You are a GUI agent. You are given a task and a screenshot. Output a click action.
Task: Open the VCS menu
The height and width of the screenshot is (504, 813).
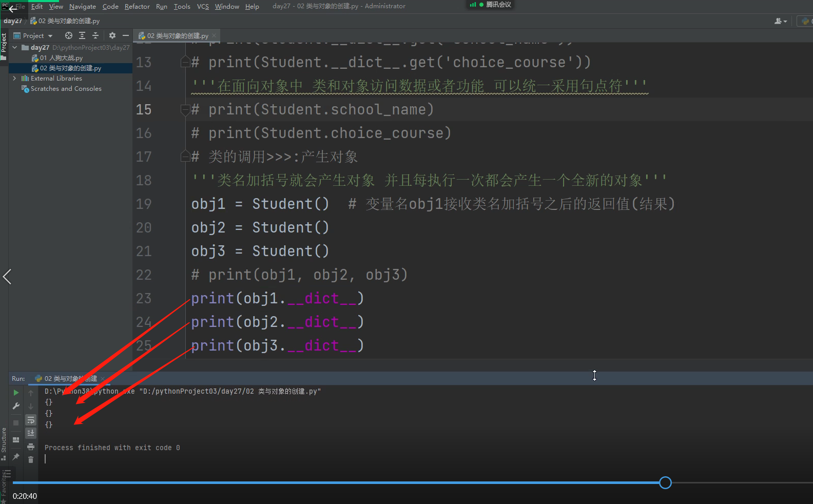[x=203, y=6]
